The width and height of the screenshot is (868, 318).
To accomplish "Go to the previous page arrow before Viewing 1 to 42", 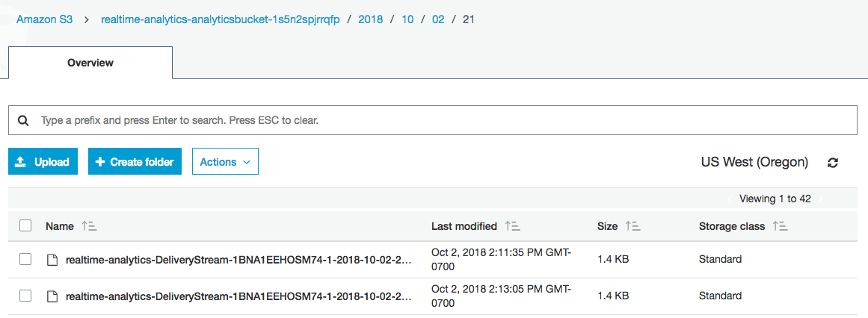I will click(730, 199).
